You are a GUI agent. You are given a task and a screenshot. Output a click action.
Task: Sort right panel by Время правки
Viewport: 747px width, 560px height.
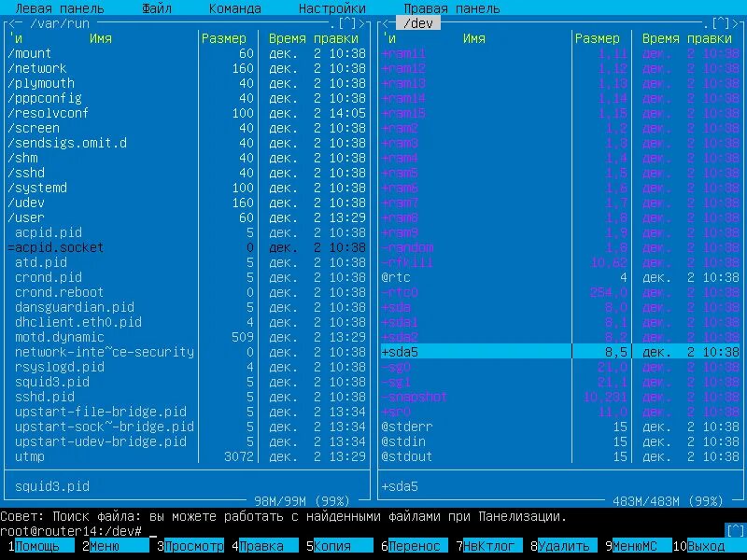686,38
